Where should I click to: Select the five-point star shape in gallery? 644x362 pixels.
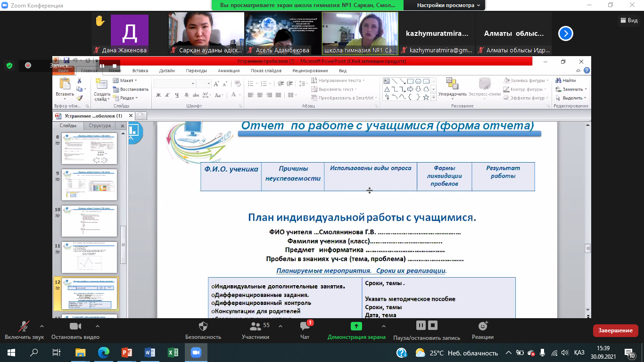point(426,97)
